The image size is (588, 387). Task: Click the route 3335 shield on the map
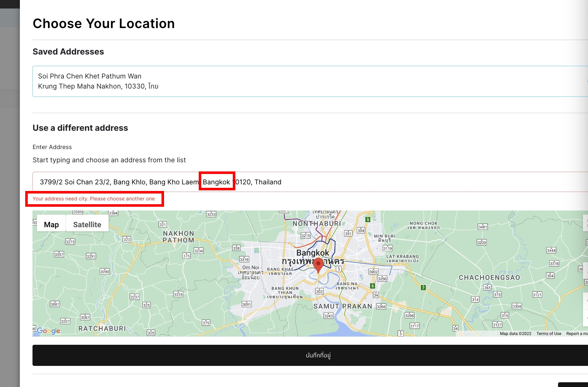(178, 294)
